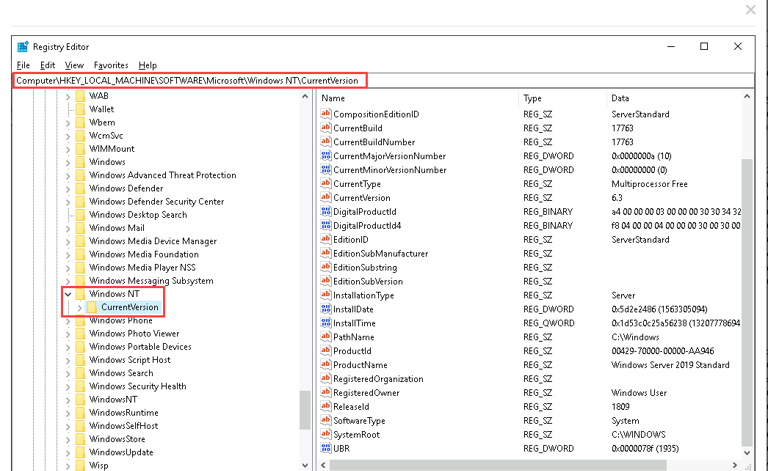Viewport: 768px width, 471px height.
Task: Click the values pane scroll up arrow
Action: (x=747, y=96)
